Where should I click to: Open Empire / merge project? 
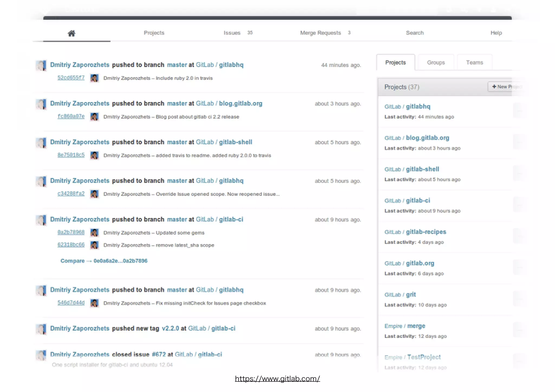point(405,326)
